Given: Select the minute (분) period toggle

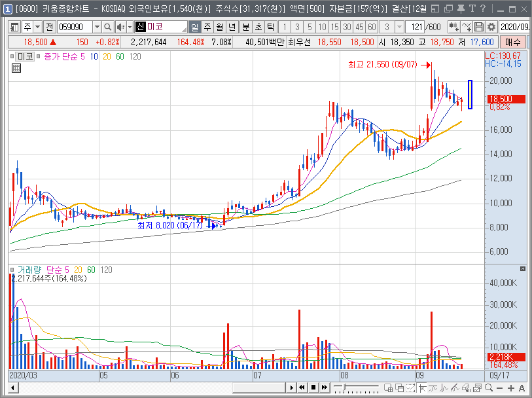Looking at the screenshot, I should tap(245, 27).
